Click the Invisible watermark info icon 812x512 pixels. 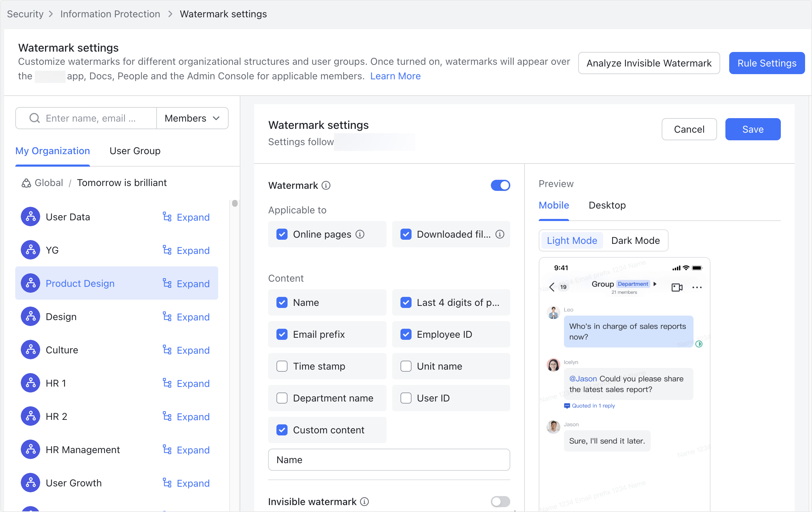(x=364, y=502)
